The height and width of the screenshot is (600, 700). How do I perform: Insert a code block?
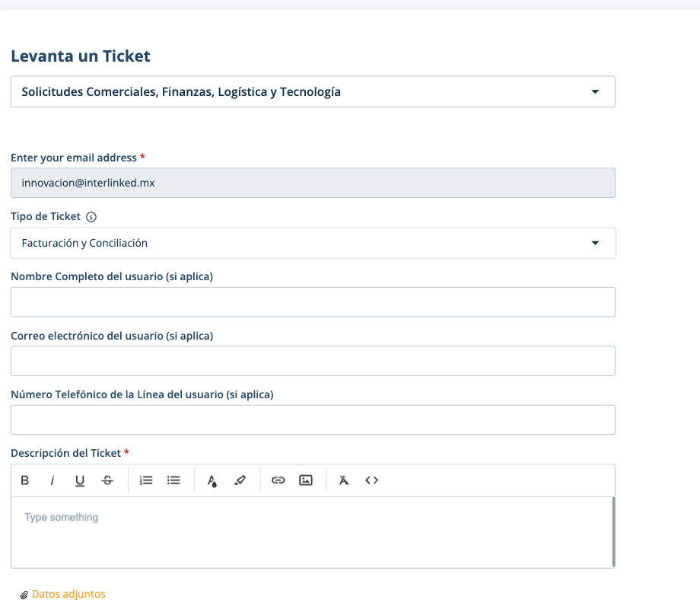click(x=371, y=480)
